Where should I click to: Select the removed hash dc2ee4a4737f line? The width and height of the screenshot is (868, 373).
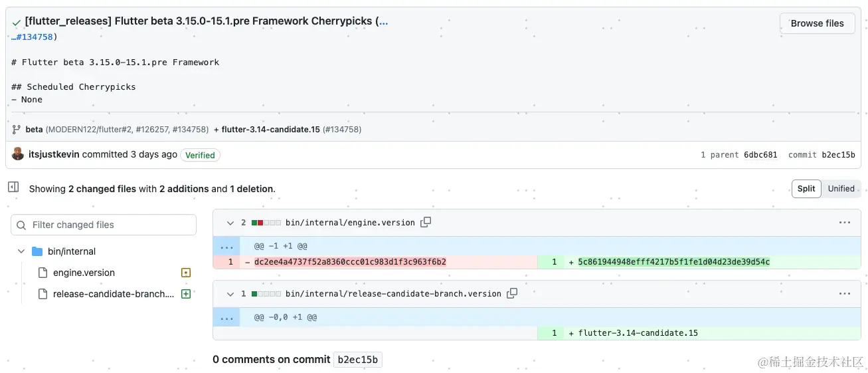pyautogui.click(x=350, y=262)
